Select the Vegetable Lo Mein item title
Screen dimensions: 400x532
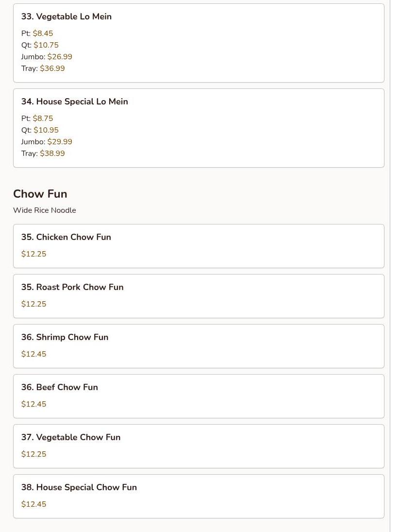coord(67,17)
